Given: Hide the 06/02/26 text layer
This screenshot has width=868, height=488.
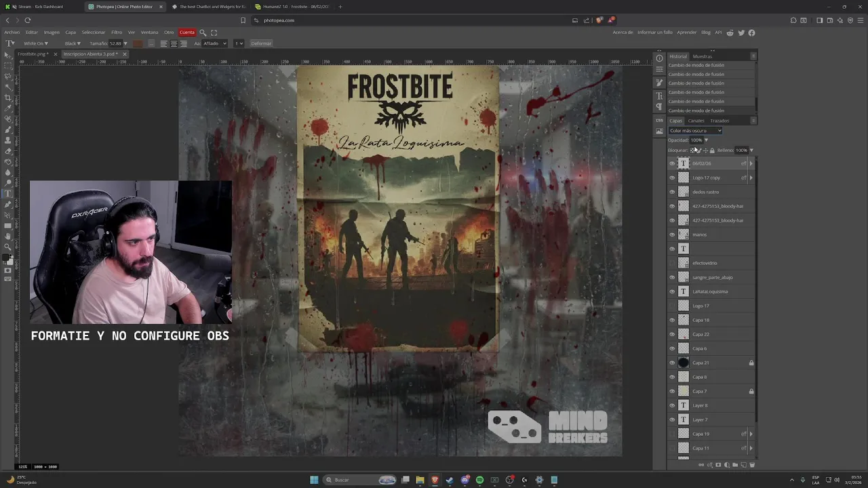Looking at the screenshot, I should (672, 163).
